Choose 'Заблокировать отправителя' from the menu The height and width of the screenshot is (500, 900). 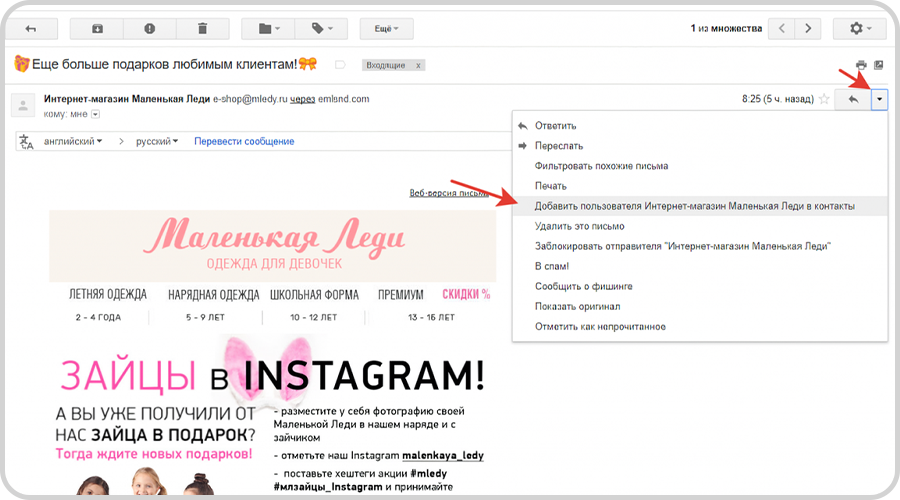[683, 246]
